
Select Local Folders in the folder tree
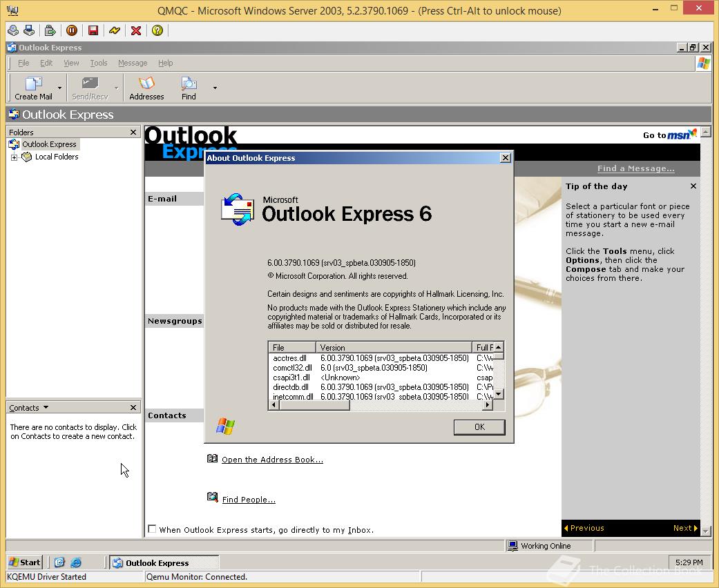tap(57, 157)
